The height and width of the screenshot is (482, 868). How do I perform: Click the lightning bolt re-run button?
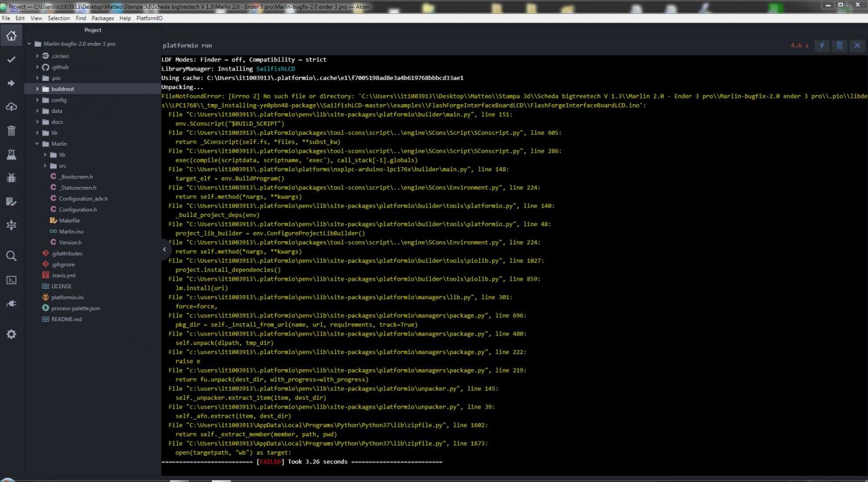pyautogui.click(x=821, y=45)
